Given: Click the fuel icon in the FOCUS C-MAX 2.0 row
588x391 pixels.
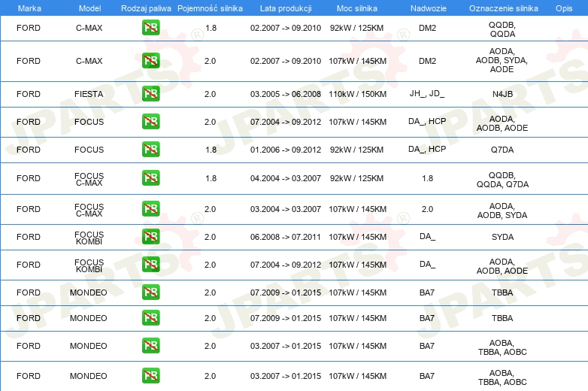Looking at the screenshot, I should [150, 208].
